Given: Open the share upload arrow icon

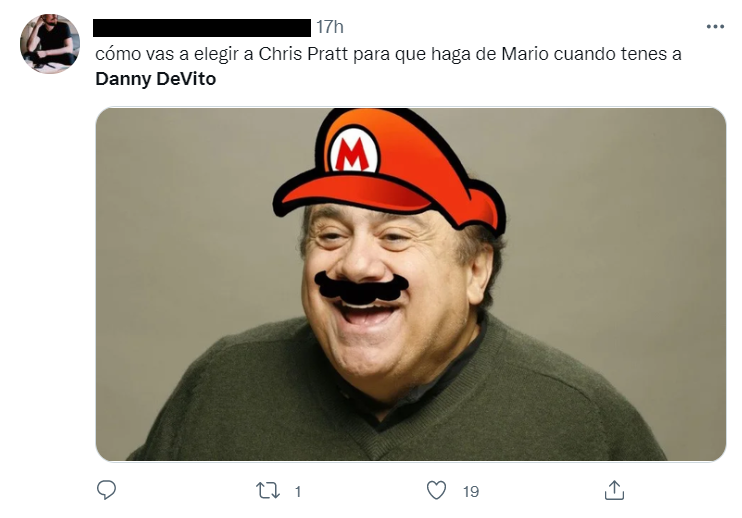Looking at the screenshot, I should click(x=614, y=490).
